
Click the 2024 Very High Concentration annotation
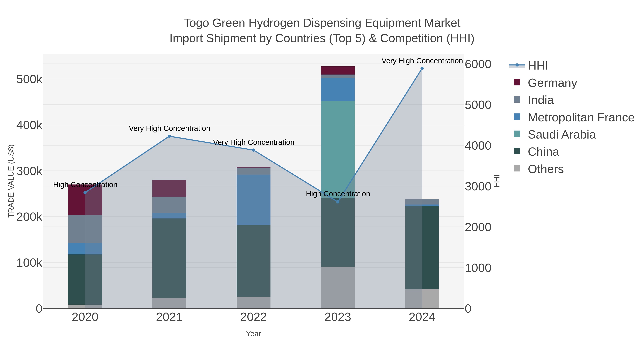pyautogui.click(x=422, y=61)
